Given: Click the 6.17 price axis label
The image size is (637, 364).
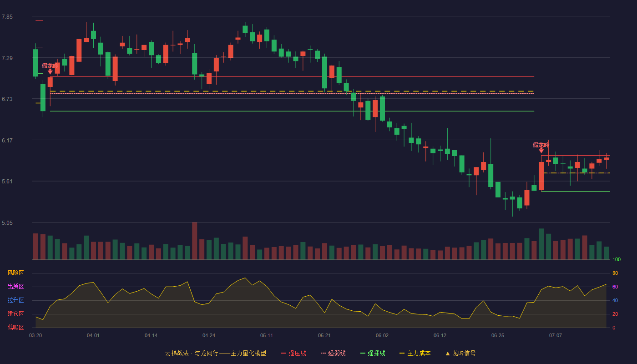Looking at the screenshot, I should [x=7, y=141].
